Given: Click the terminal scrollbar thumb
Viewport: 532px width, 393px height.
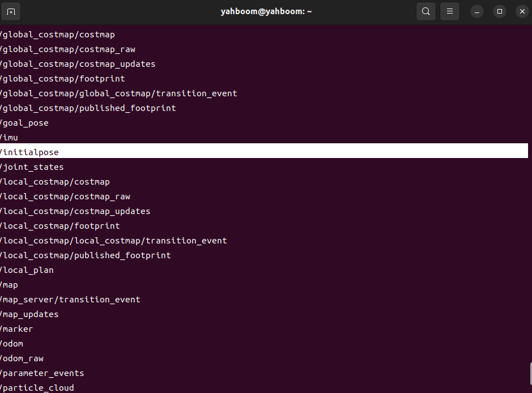Looking at the screenshot, I should tap(530, 374).
